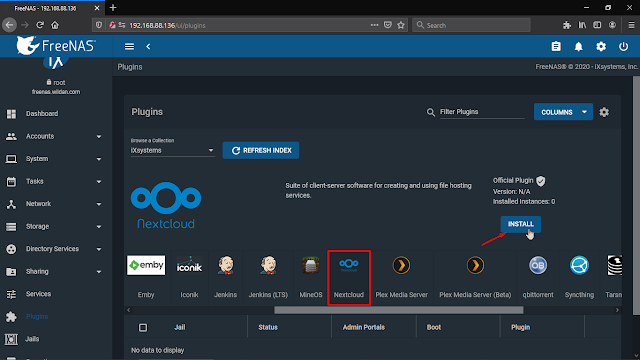This screenshot has width=640, height=360.
Task: Click the Boot column header
Action: pos(433,327)
